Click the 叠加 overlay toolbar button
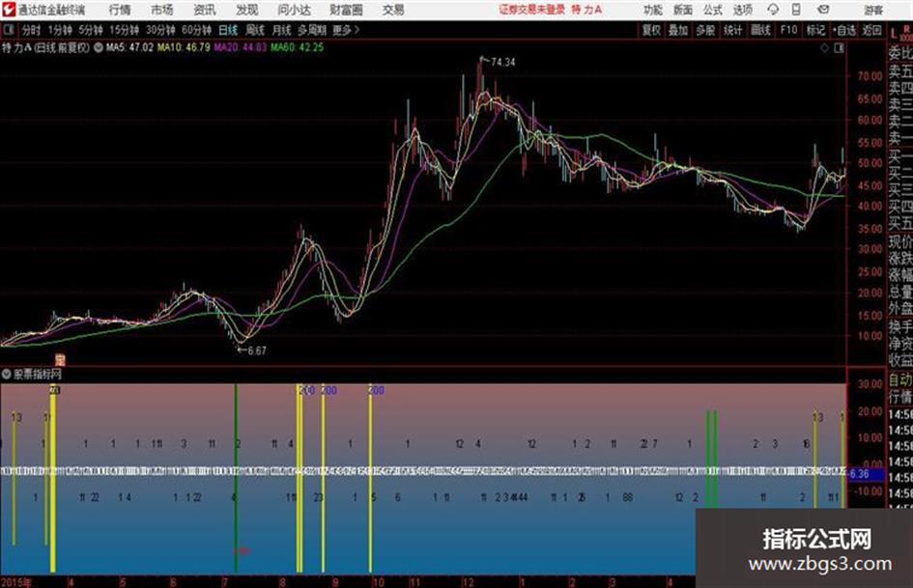Image resolution: width=913 pixels, height=588 pixels. (x=678, y=30)
